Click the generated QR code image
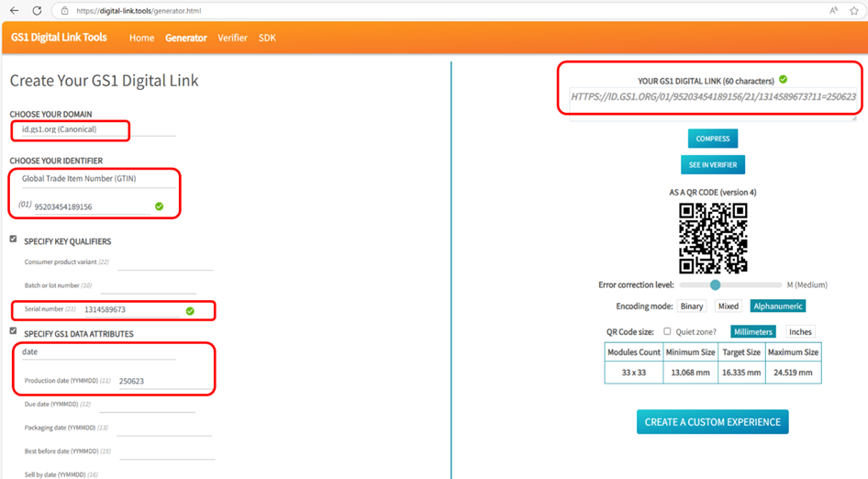The image size is (868, 479). coord(713,238)
